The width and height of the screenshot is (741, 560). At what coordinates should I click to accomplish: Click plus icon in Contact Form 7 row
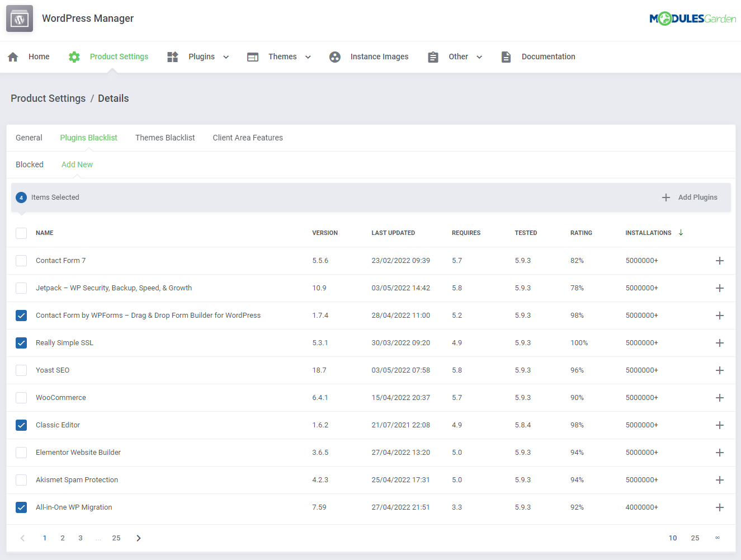720,261
